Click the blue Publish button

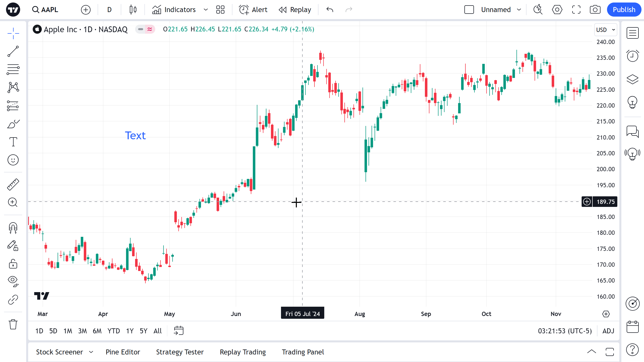click(x=624, y=10)
